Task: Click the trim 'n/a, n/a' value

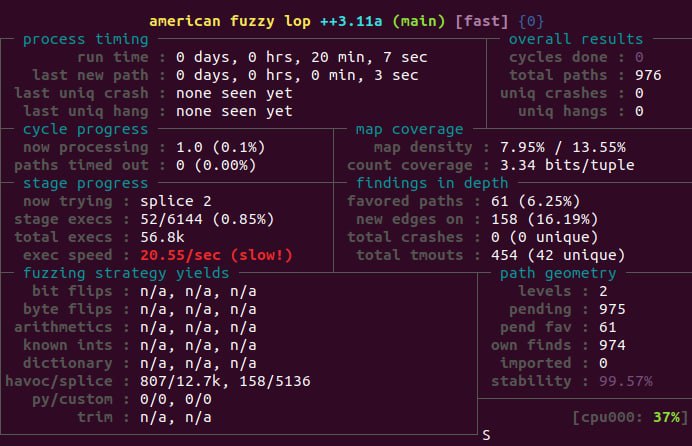Action: click(176, 418)
